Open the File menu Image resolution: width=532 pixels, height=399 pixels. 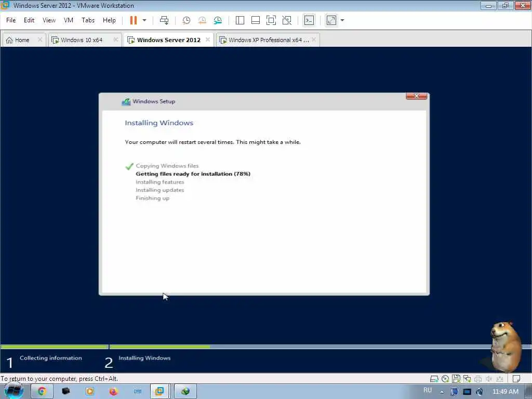[x=11, y=20]
